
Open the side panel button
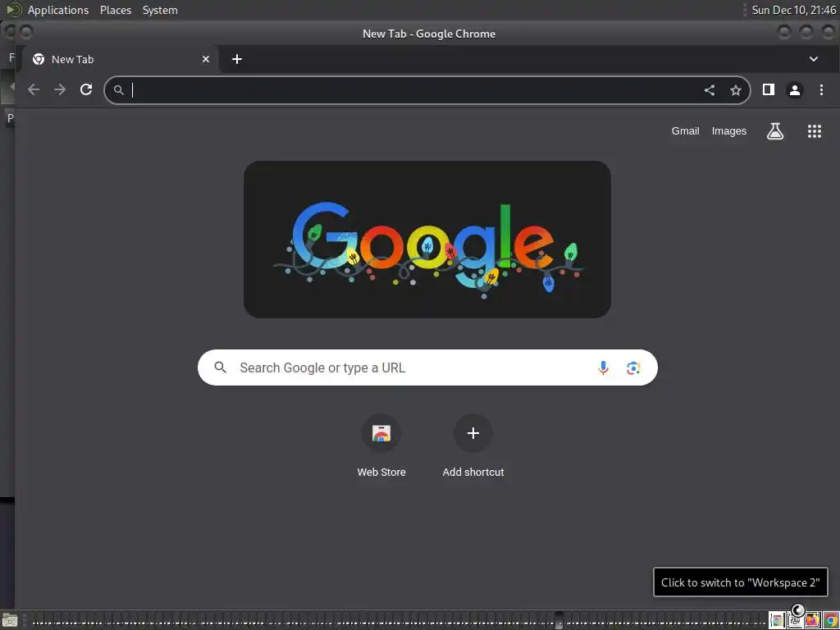pos(768,89)
